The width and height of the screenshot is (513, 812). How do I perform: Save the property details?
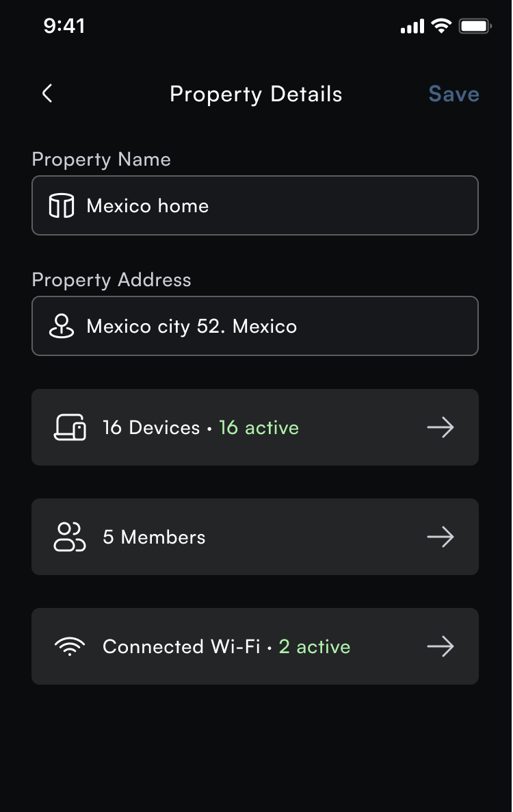pos(454,94)
